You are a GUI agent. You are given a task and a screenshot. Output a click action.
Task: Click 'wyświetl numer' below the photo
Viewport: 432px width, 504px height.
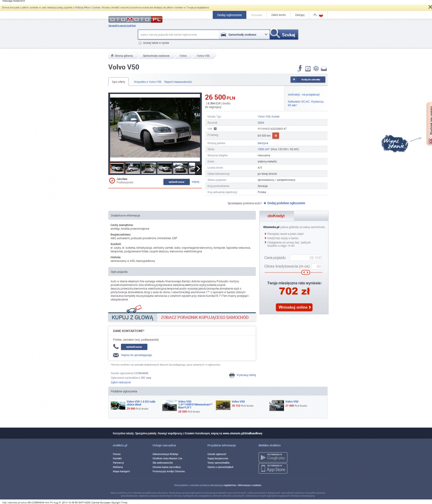point(177,182)
